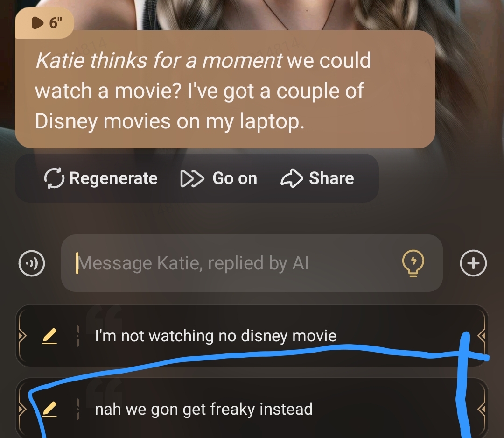Focus the Message Katie input field
This screenshot has width=504, height=438.
(x=252, y=263)
